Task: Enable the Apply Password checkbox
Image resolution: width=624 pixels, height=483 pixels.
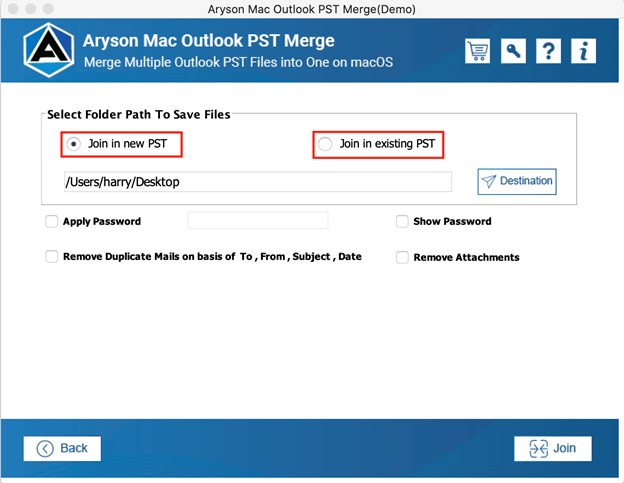Action: pyautogui.click(x=52, y=221)
